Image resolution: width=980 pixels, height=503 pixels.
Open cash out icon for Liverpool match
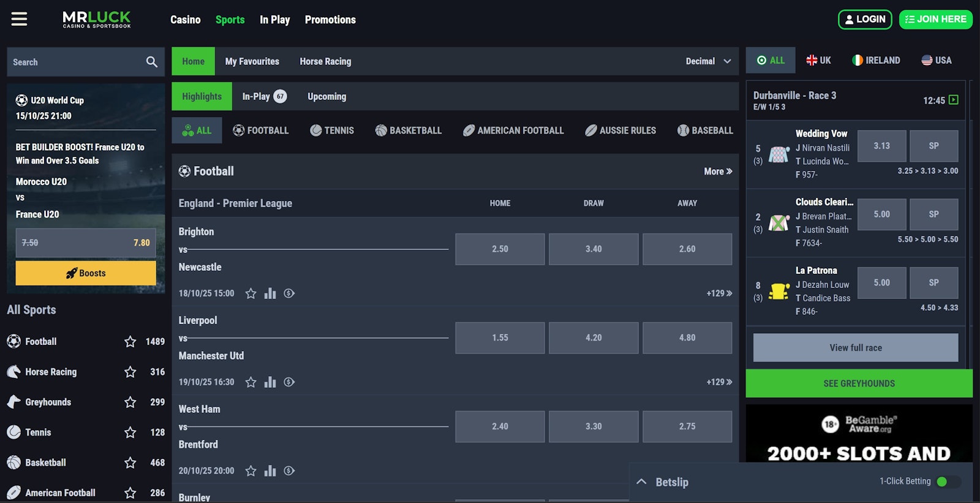pyautogui.click(x=289, y=382)
